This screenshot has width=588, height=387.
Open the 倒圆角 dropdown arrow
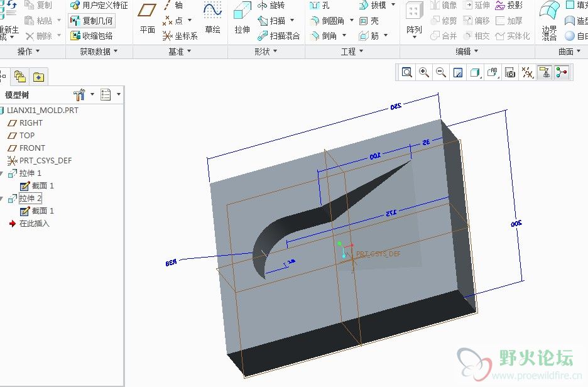point(351,20)
